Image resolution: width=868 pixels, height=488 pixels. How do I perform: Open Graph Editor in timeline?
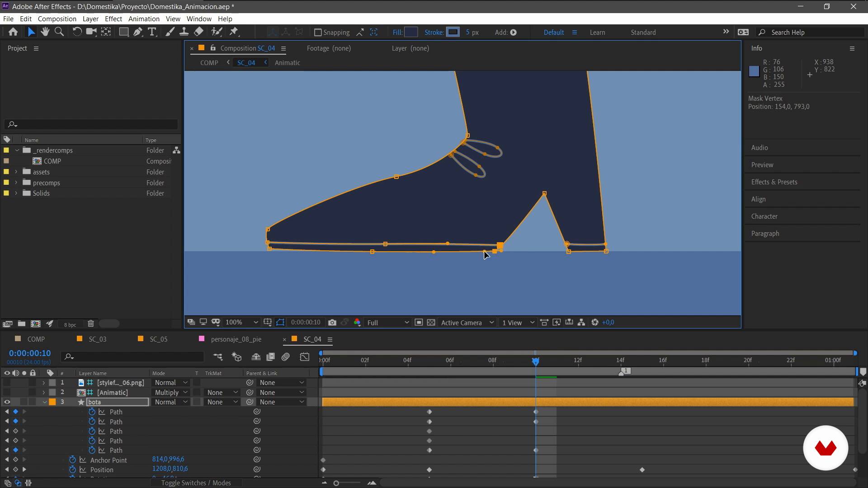pos(305,357)
